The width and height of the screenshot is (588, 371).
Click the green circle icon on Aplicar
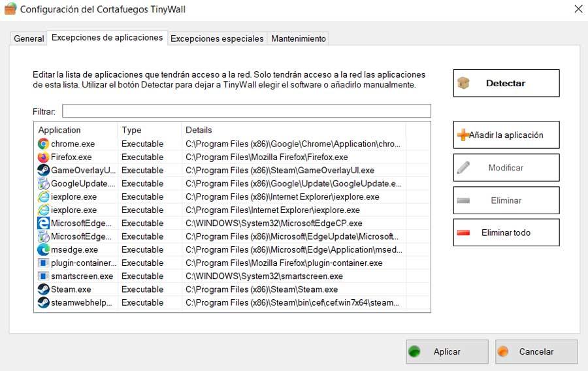click(414, 351)
